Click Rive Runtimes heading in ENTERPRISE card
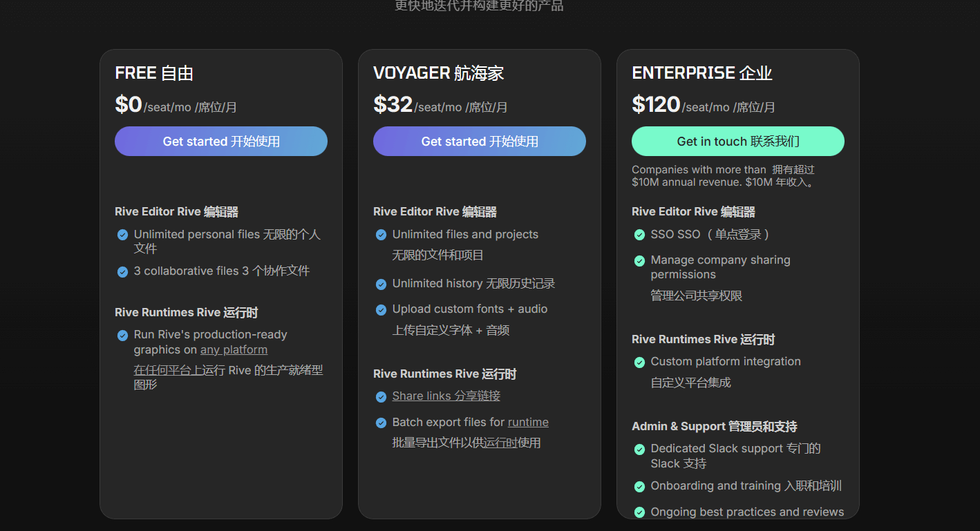Viewport: 980px width, 531px height. coord(703,340)
